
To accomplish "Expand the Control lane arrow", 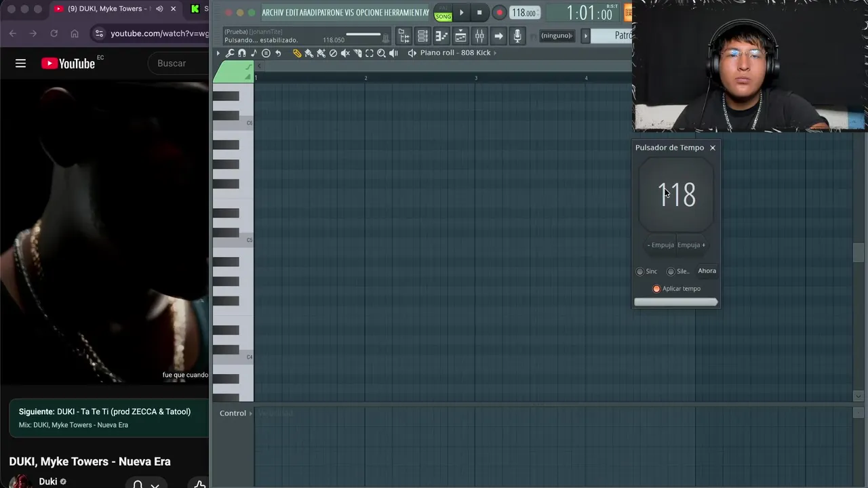I will (250, 413).
